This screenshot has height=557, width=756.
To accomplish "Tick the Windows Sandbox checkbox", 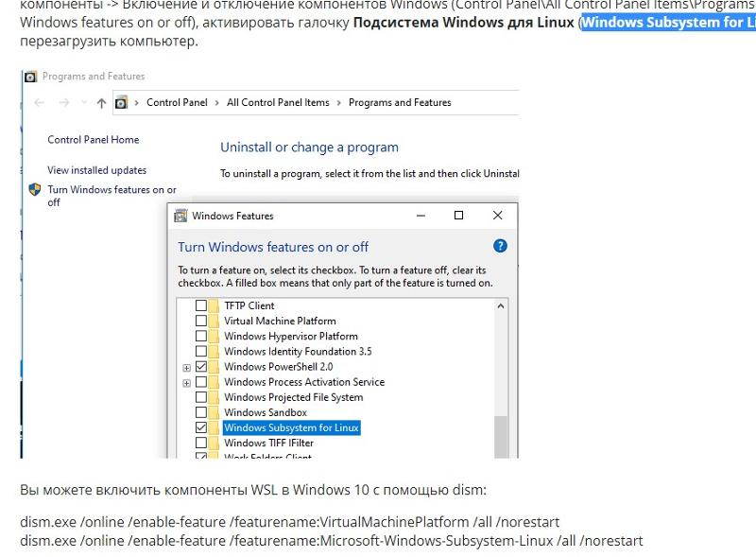I will coord(201,412).
